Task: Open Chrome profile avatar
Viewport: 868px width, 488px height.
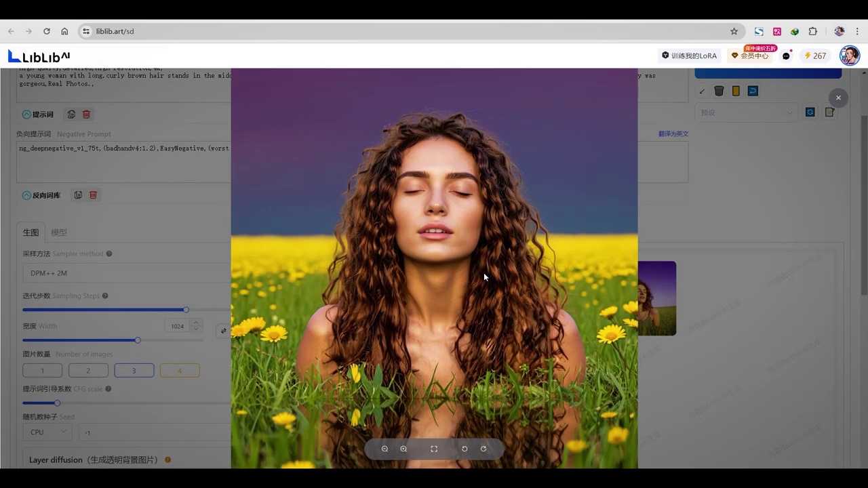Action: tap(839, 31)
